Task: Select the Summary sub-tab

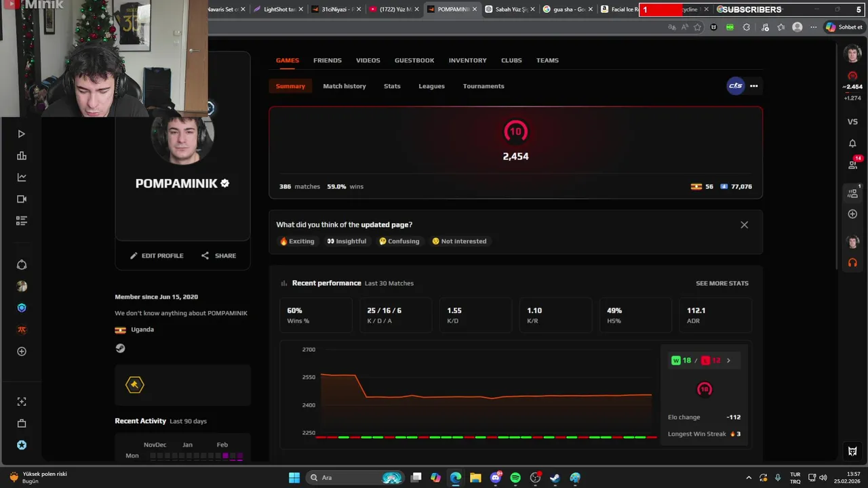Action: 290,86
